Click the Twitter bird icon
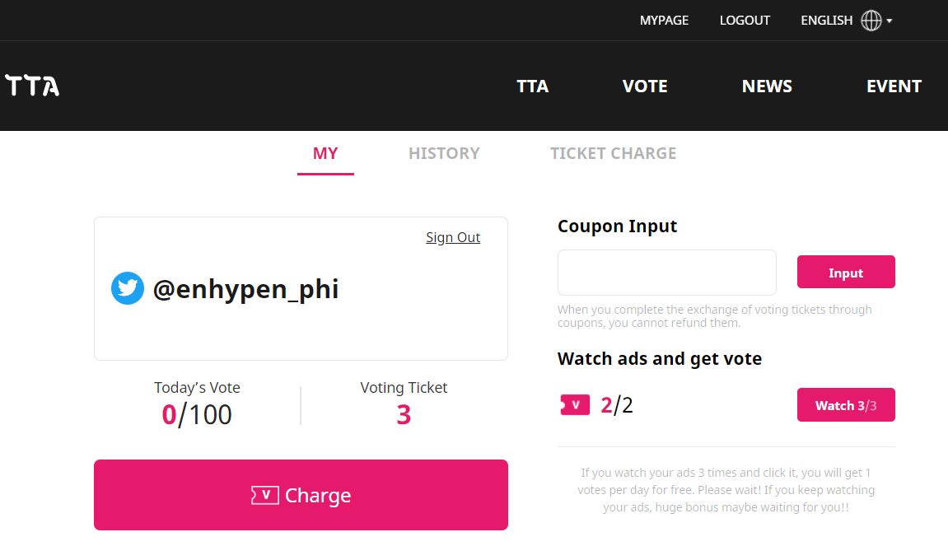The height and width of the screenshot is (560, 948). click(128, 288)
